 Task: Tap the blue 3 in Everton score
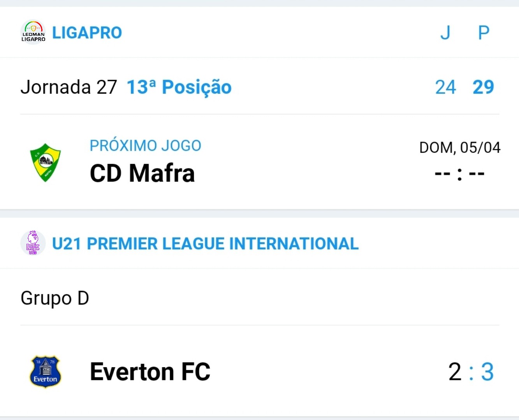[x=487, y=372]
